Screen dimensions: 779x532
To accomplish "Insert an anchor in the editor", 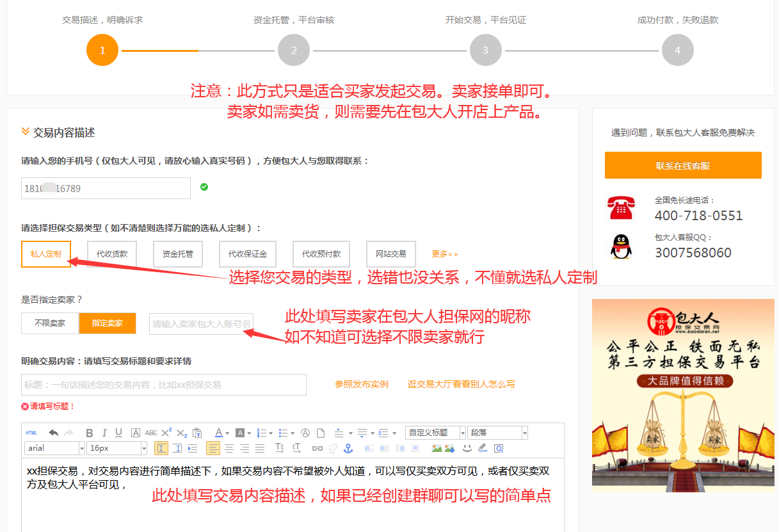I will pos(349,449).
